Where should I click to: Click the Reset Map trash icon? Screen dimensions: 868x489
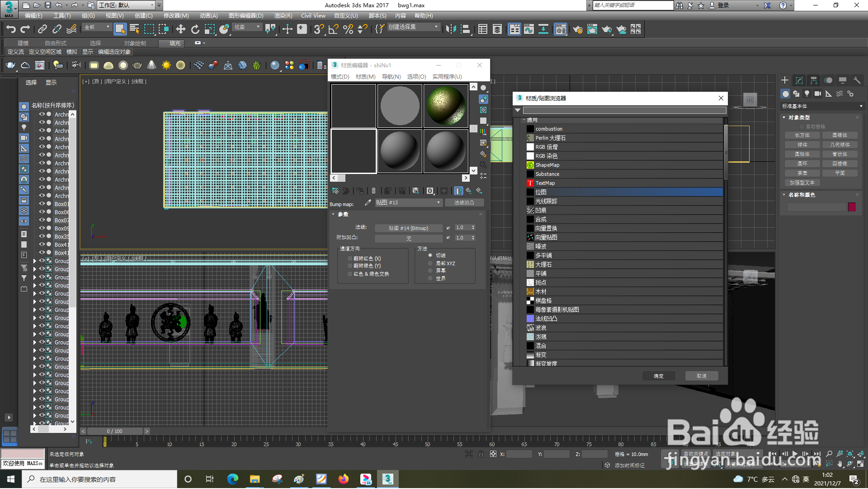pyautogui.click(x=373, y=191)
